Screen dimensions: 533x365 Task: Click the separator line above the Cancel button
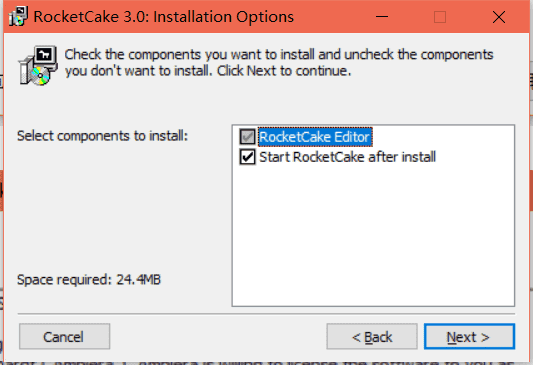coord(266,314)
